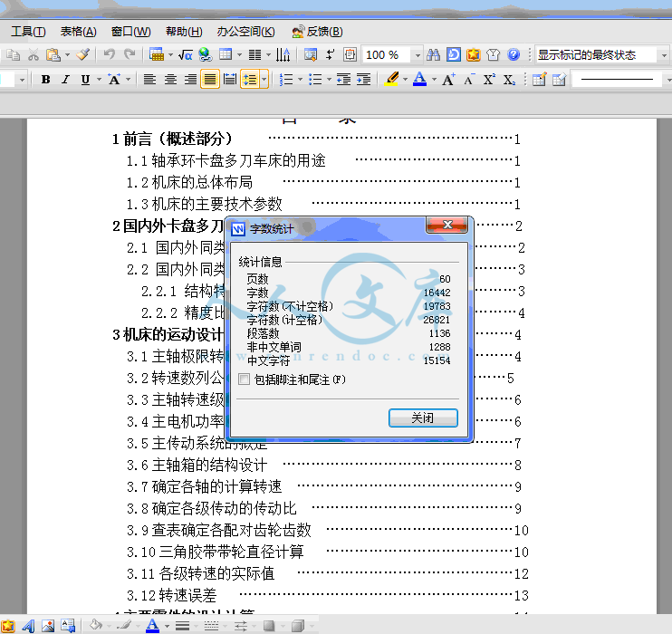Screen dimensions: 672x634
Task: Click the columns layout icon
Action: coord(255,55)
